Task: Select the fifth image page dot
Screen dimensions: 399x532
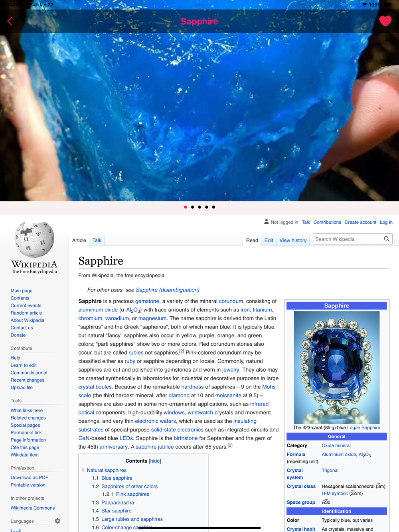Action: 213,207
